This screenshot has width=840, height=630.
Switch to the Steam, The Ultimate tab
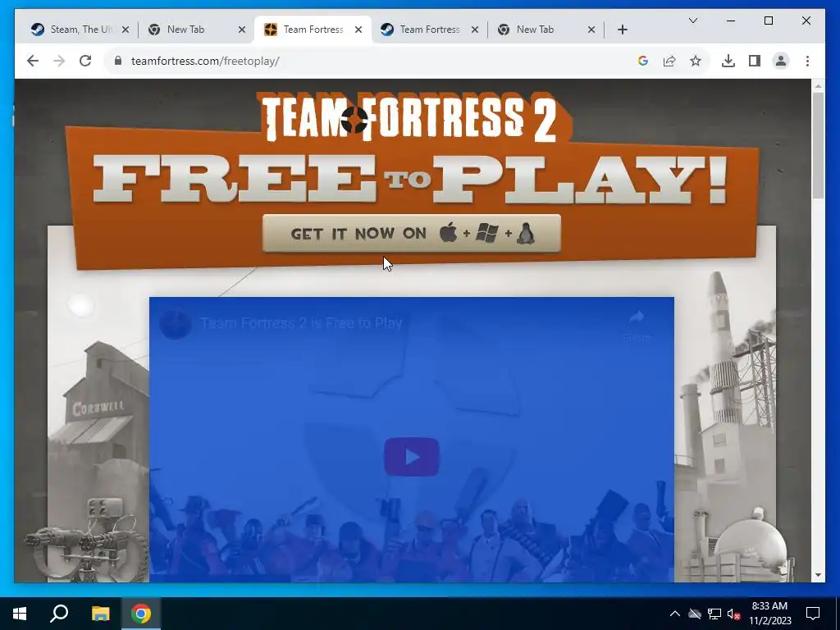(80, 30)
